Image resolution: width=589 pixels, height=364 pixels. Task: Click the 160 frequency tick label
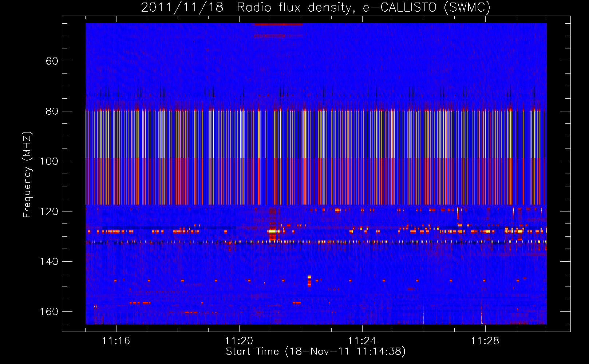click(49, 312)
